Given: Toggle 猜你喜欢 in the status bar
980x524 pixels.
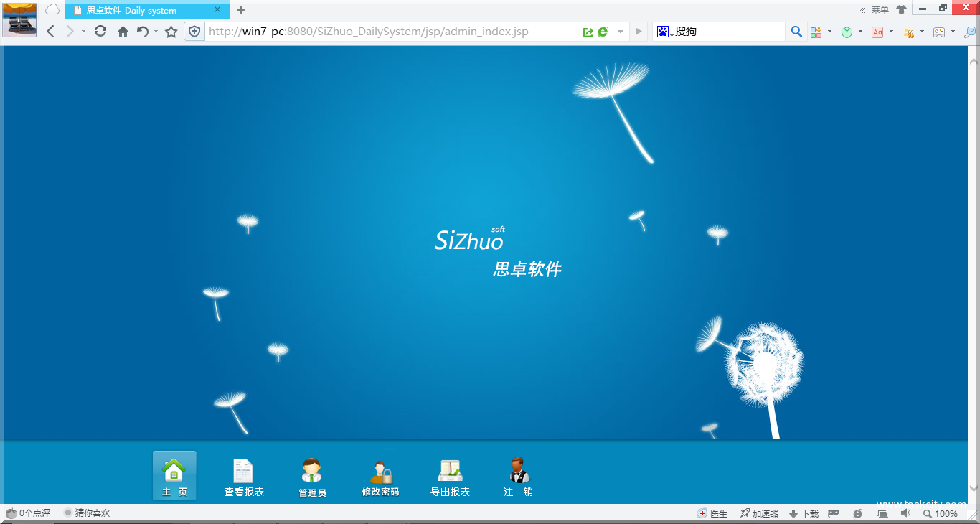Looking at the screenshot, I should coord(87,513).
